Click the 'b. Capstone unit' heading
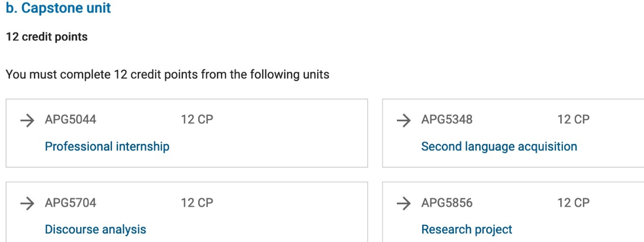 [58, 9]
